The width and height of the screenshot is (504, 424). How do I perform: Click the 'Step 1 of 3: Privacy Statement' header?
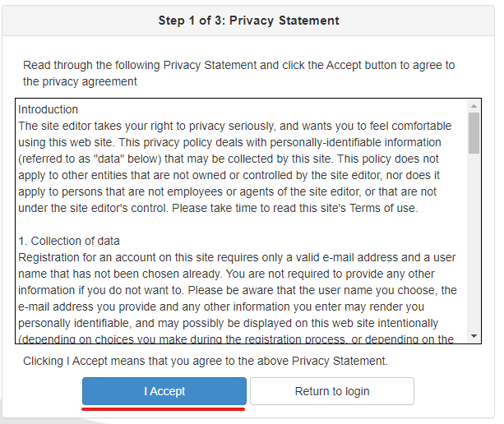[x=248, y=21]
